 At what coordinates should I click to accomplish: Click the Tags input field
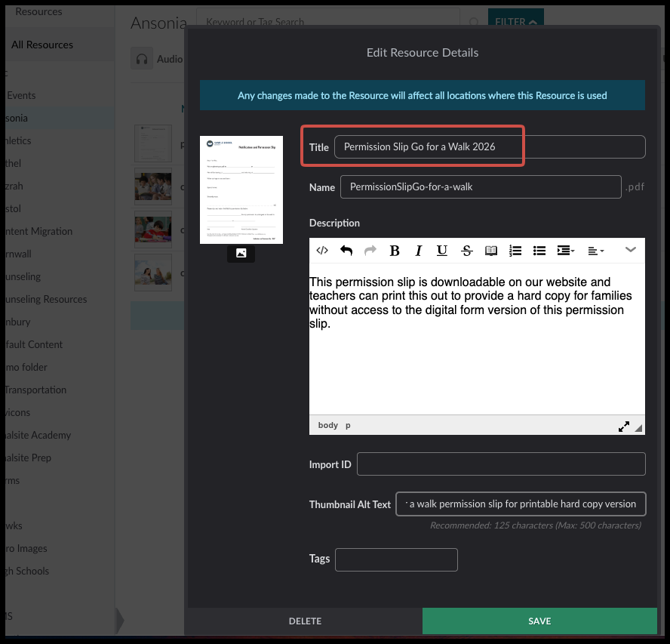pyautogui.click(x=396, y=559)
